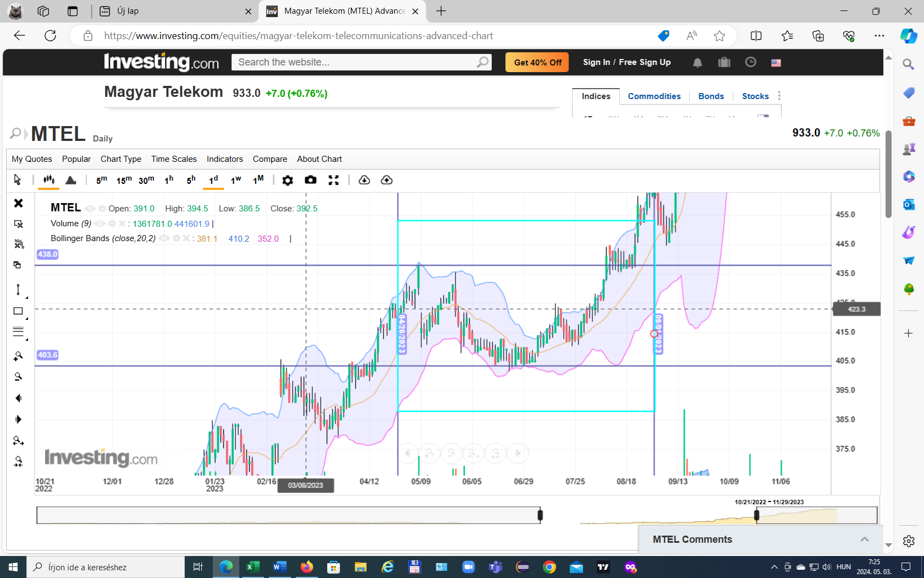
Task: Click the bring-to-front layers tool
Action: click(x=18, y=265)
